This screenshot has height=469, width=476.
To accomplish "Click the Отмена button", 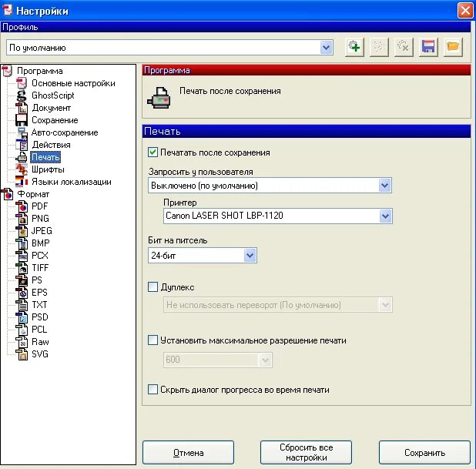I will click(188, 453).
